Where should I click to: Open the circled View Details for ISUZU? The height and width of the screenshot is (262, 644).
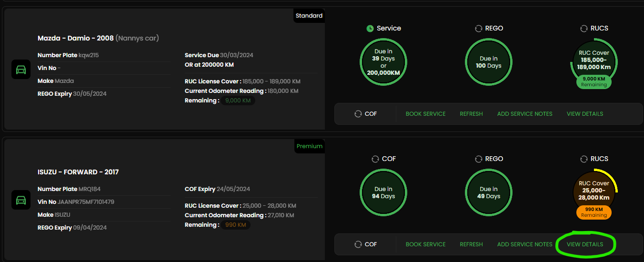(585, 244)
